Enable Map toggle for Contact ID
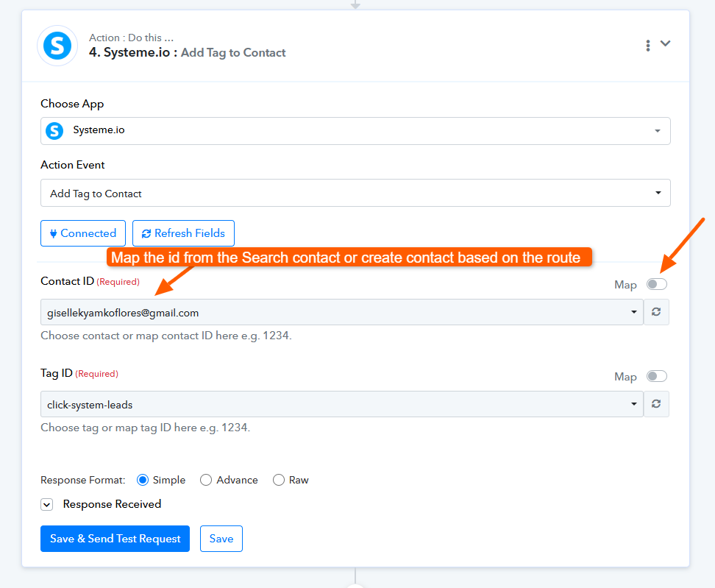 [657, 284]
